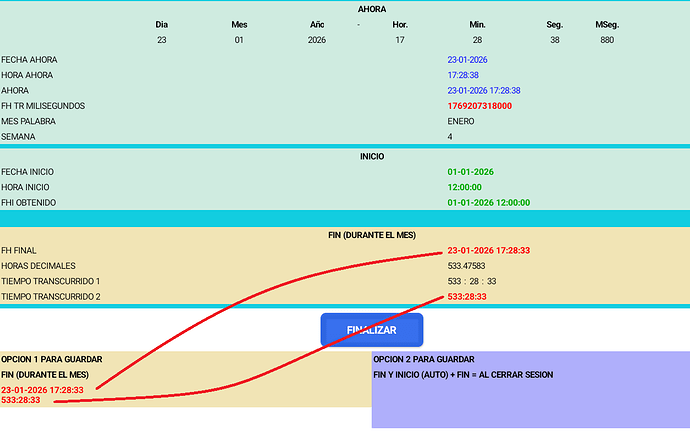Click the Hor. value 17
This screenshot has height=431, width=690.
400,40
